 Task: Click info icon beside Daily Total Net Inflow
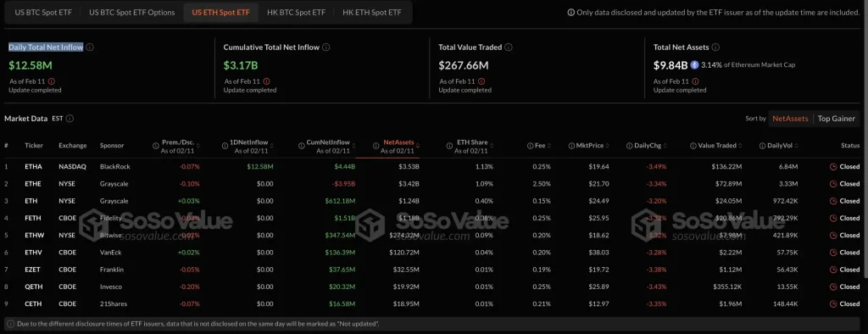[90, 47]
